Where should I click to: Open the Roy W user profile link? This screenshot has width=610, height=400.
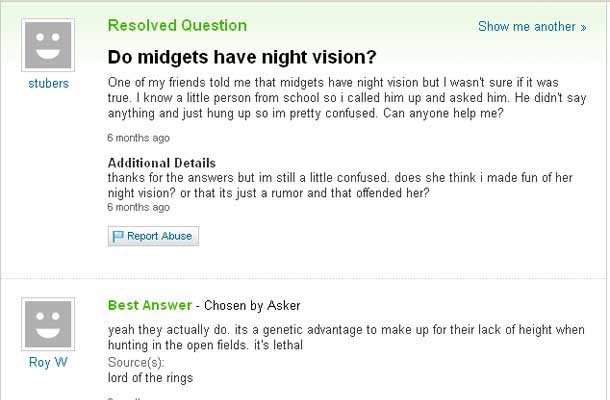(48, 363)
